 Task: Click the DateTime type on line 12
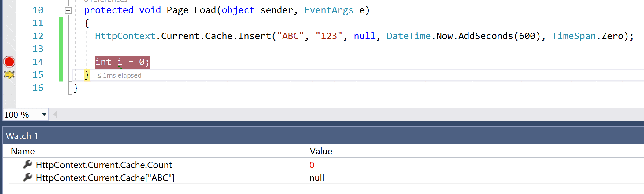pos(409,36)
